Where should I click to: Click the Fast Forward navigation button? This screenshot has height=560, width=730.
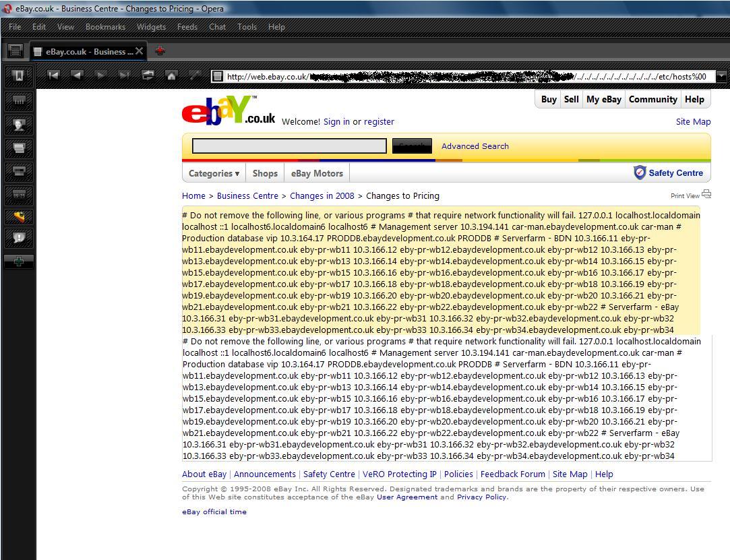pos(124,75)
